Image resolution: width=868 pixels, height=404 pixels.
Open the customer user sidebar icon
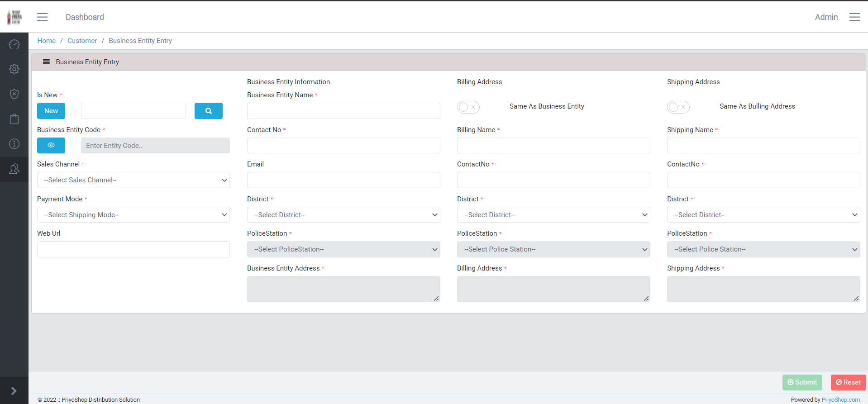tap(14, 169)
